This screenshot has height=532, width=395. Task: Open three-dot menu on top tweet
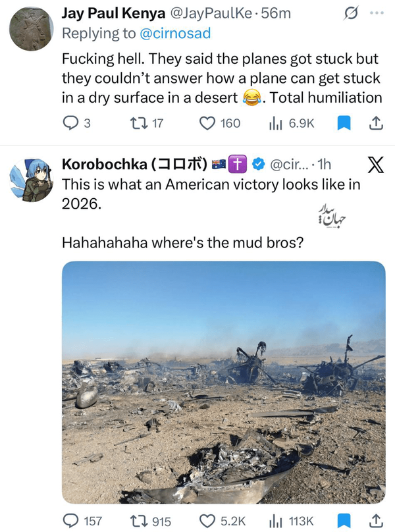[x=376, y=13]
